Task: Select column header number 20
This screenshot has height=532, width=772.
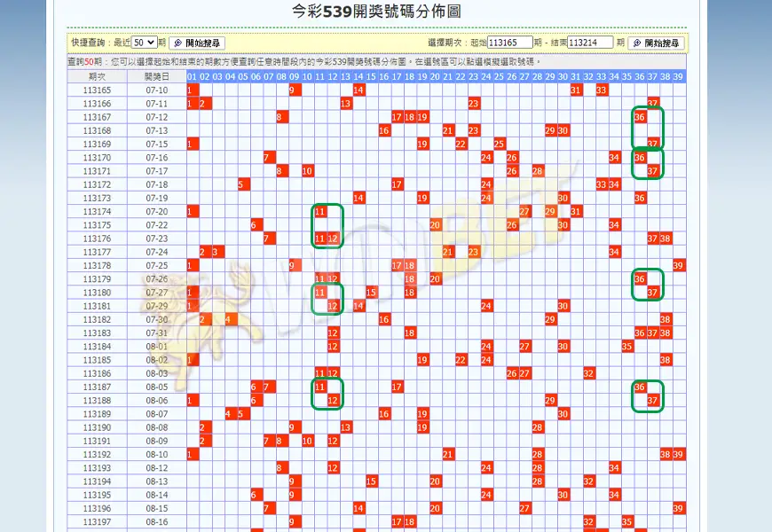Action: (435, 76)
